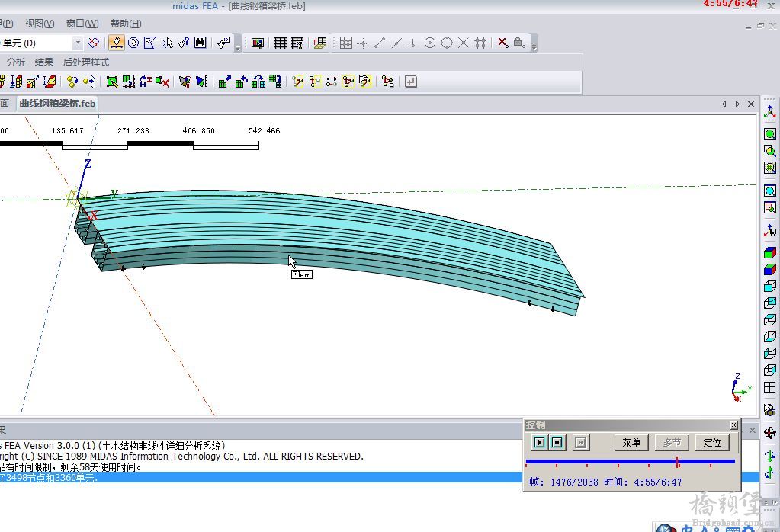Click the coordinate triad icon atop right bar
780x532 pixels.
click(769, 112)
